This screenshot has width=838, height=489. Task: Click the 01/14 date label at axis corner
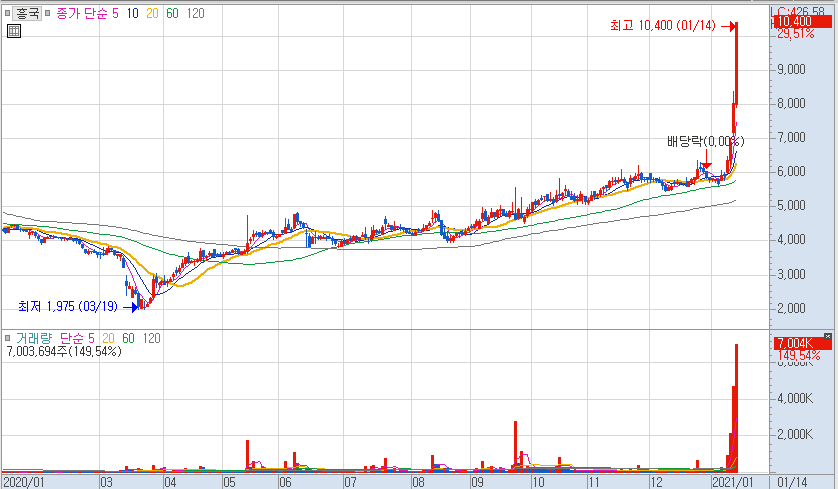pos(792,482)
